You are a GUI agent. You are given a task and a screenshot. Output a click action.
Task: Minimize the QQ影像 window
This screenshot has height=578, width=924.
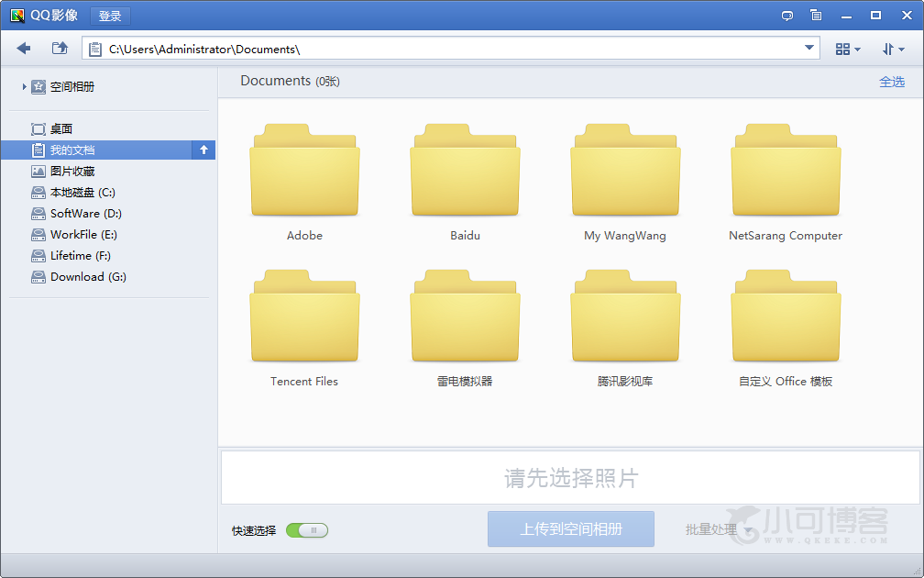847,16
